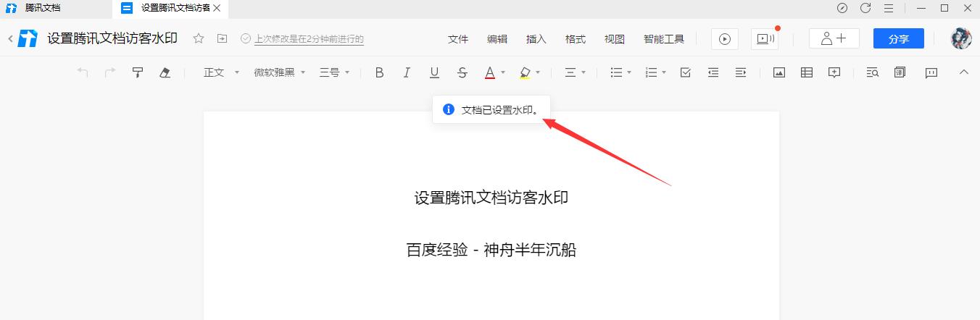Screen dimensions: 980x320
Task: Click the text alignment icon
Action: [570, 72]
